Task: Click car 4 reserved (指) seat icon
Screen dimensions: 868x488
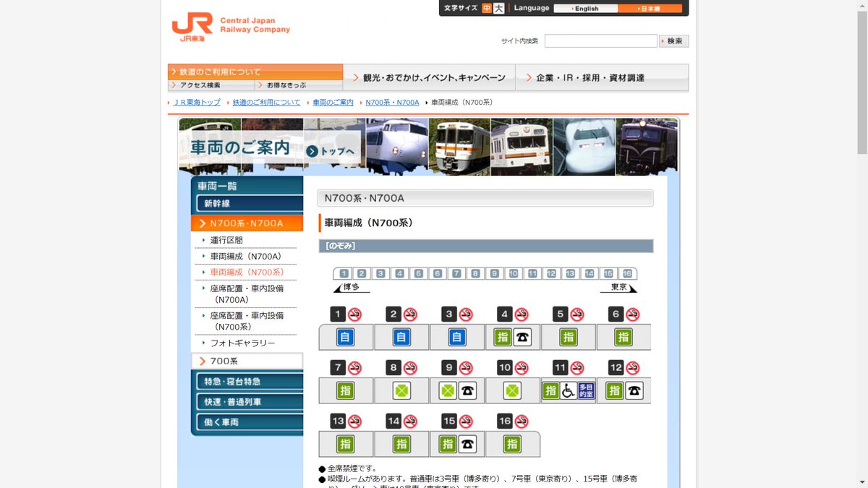Action: click(503, 337)
